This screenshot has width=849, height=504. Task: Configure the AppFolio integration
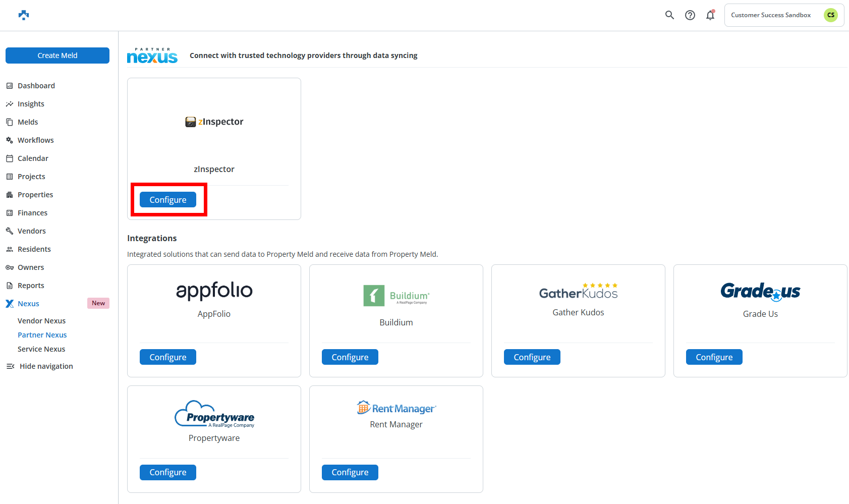pos(168,357)
